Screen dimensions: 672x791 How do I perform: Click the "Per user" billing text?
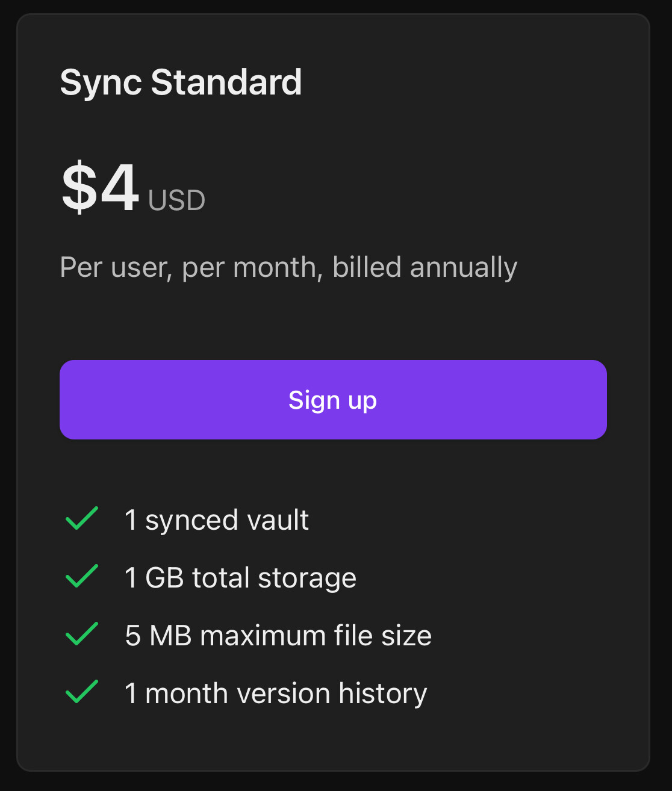[x=113, y=267]
